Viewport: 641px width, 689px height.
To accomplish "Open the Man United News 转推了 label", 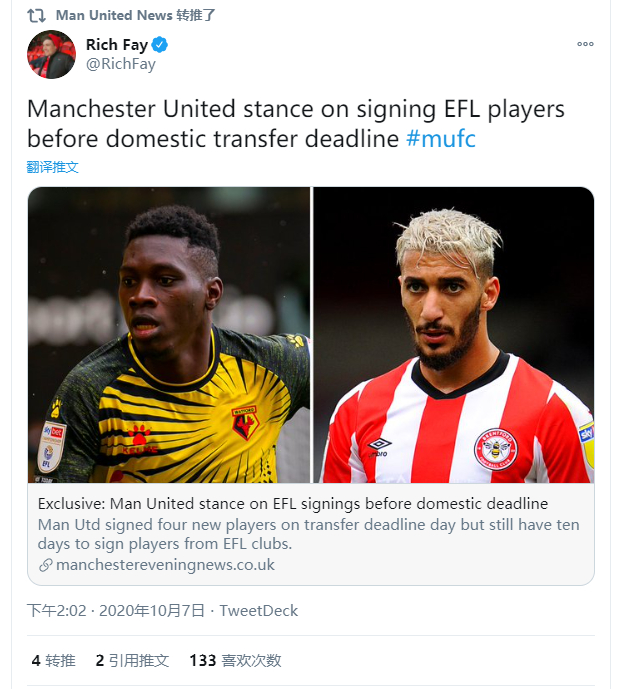I will [x=136, y=15].
